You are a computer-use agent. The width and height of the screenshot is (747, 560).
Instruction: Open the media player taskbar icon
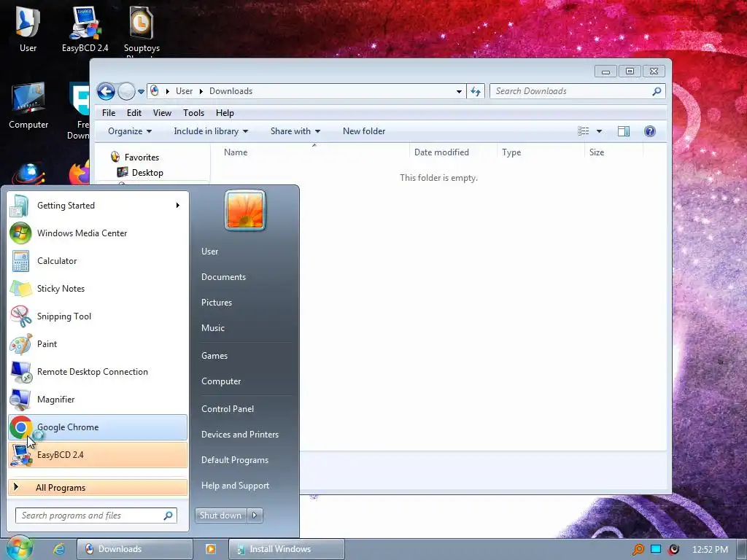[211, 548]
